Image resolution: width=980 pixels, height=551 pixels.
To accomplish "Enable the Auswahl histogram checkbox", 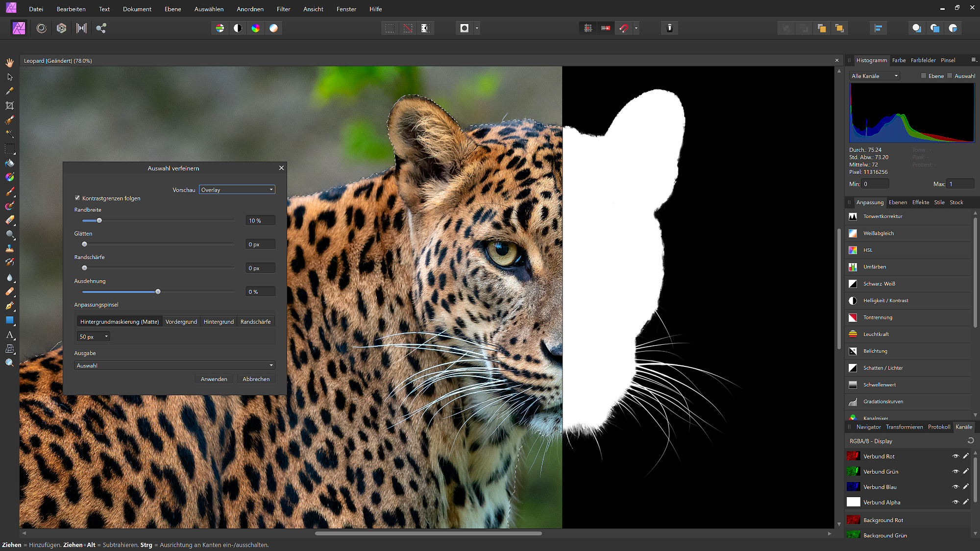I will [950, 76].
